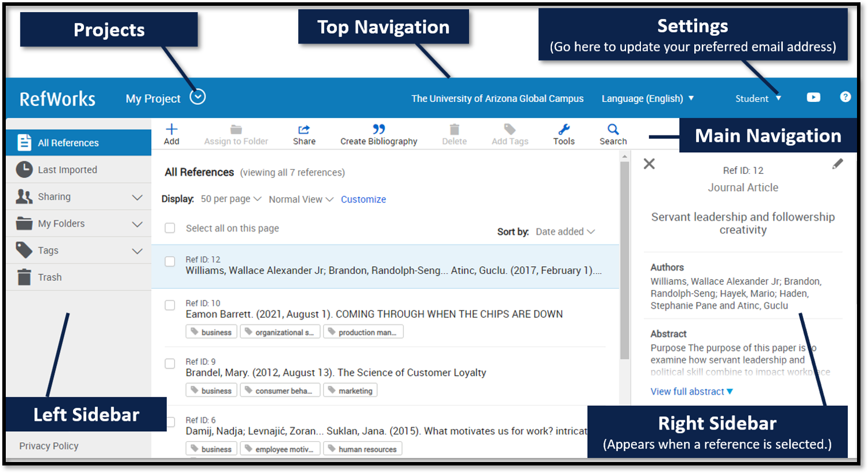Click the Customize link

click(363, 199)
